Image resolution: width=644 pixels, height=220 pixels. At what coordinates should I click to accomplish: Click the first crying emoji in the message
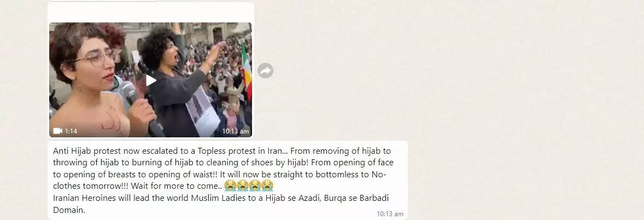tap(230, 186)
